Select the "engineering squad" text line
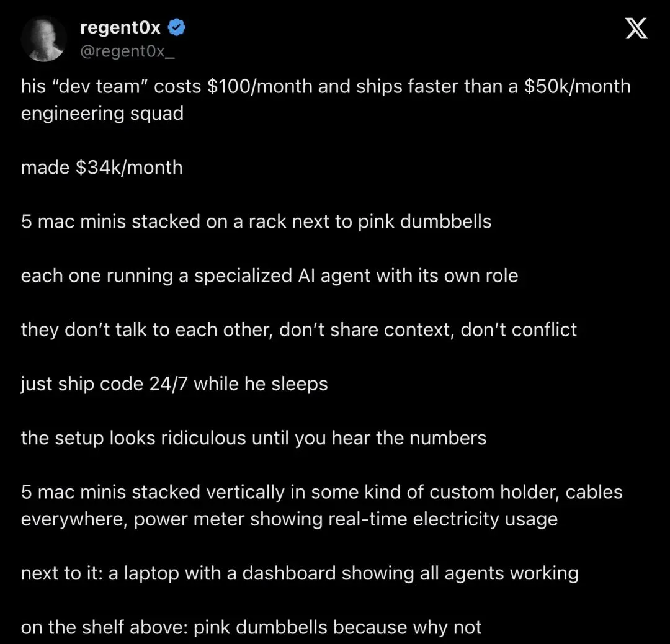This screenshot has height=644, width=670. [x=102, y=114]
